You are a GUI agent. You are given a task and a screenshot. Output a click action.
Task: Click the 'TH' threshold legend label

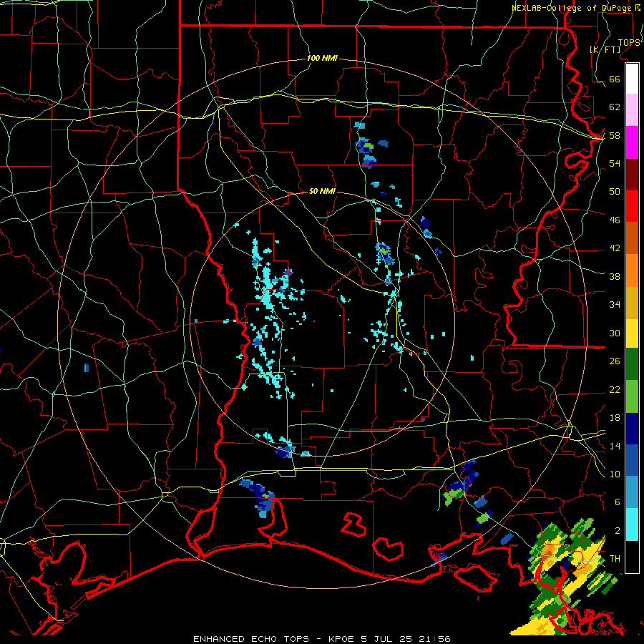click(615, 559)
